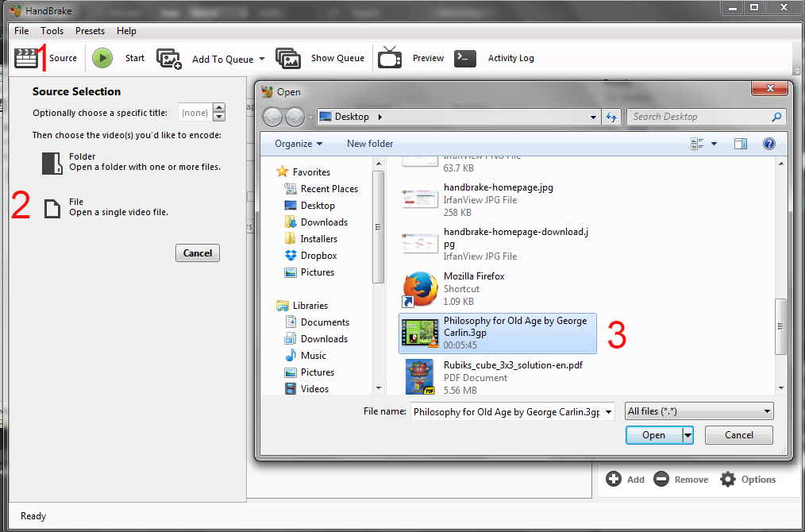Image resolution: width=805 pixels, height=532 pixels.
Task: Click the Preview icon in the toolbar
Action: (390, 57)
